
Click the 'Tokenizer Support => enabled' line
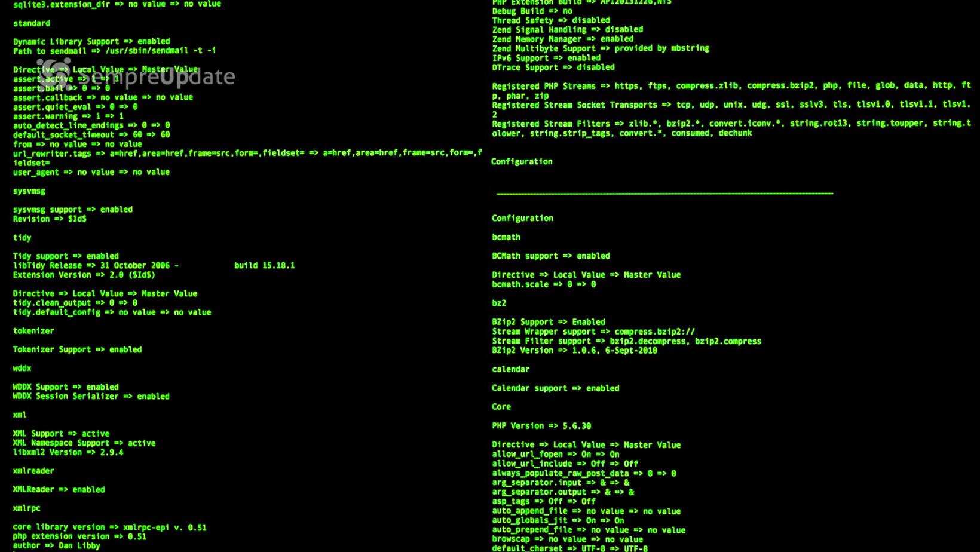click(77, 349)
